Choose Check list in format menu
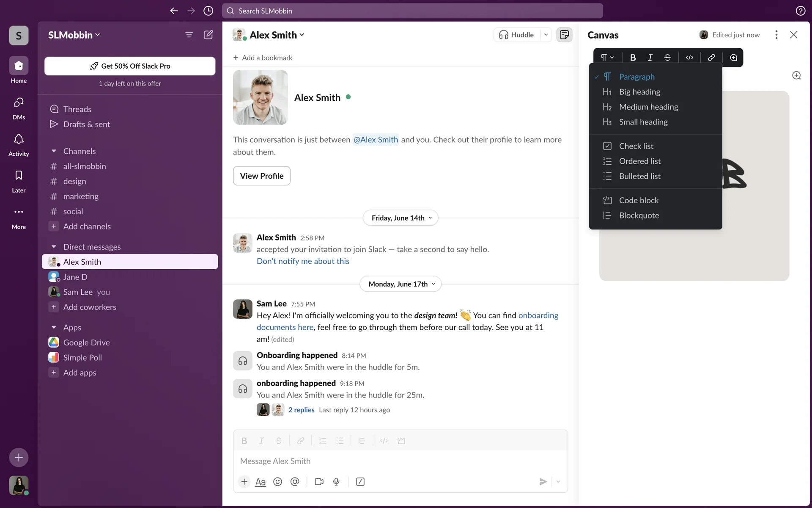The width and height of the screenshot is (812, 508). 636,146
